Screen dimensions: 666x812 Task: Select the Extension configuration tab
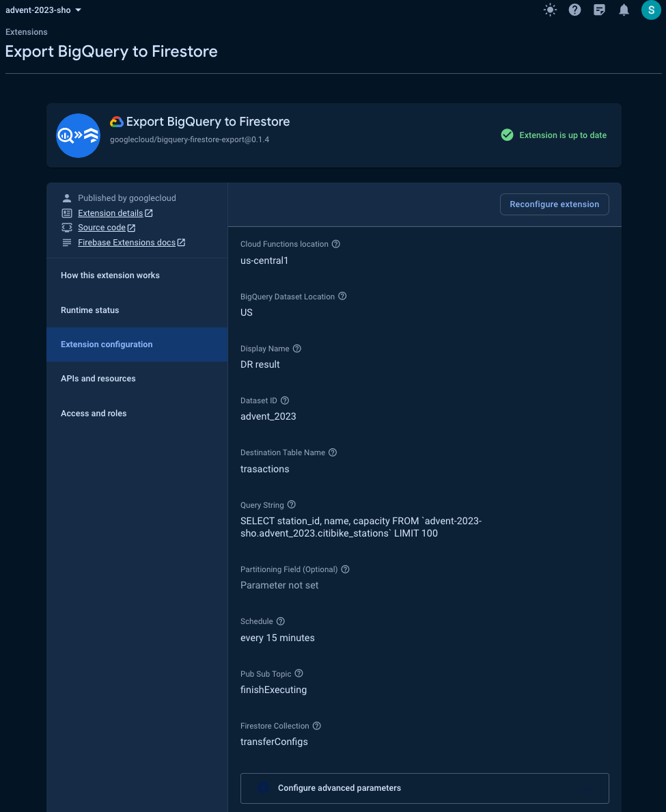[137, 344]
